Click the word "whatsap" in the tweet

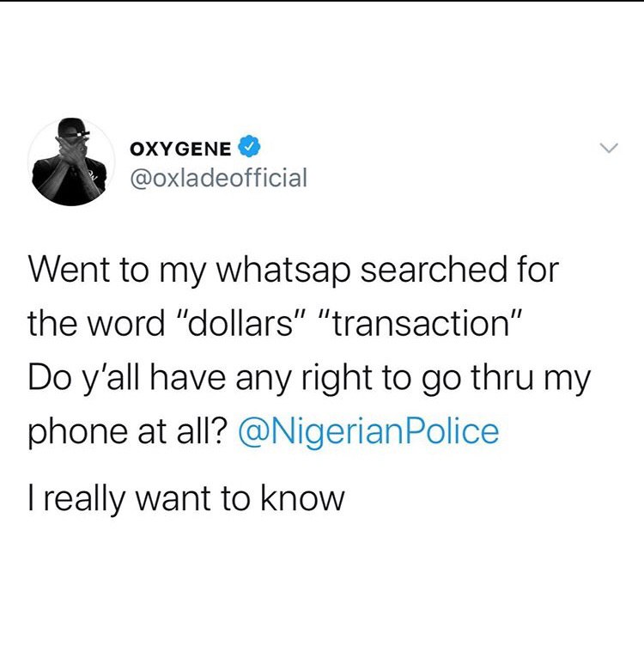pyautogui.click(x=284, y=272)
